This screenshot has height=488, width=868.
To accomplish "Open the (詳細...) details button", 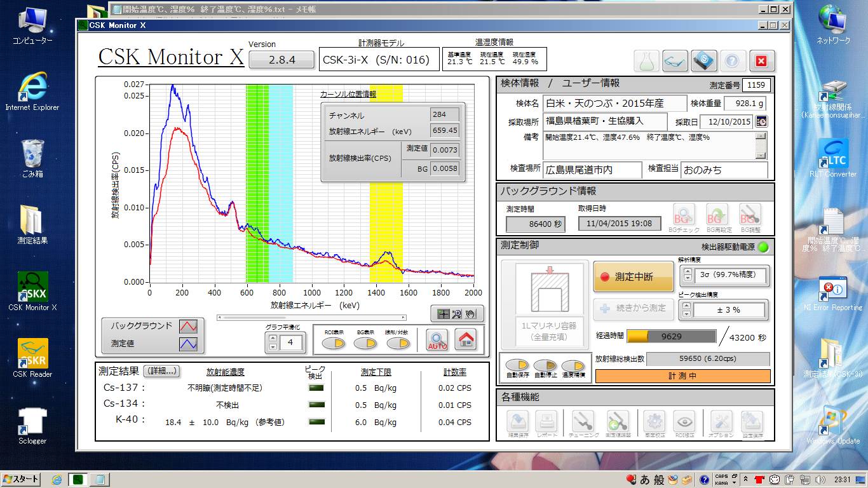I will [x=161, y=371].
